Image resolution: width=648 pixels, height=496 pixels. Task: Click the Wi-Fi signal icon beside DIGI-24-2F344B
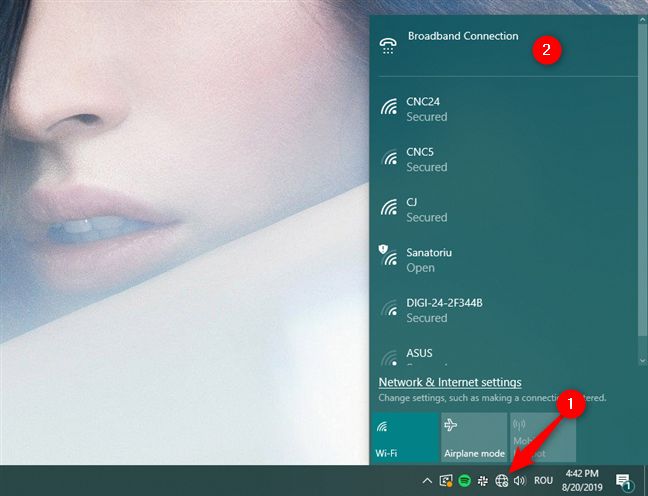(x=389, y=308)
